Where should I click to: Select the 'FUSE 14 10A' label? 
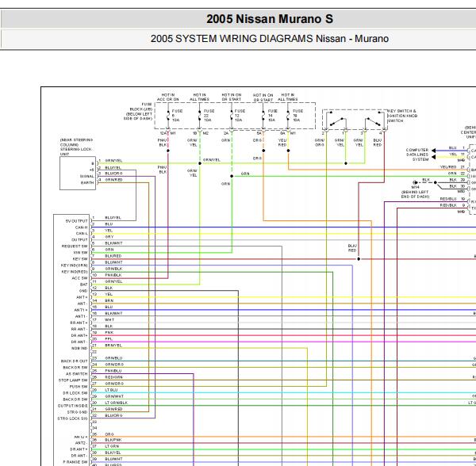point(273,116)
